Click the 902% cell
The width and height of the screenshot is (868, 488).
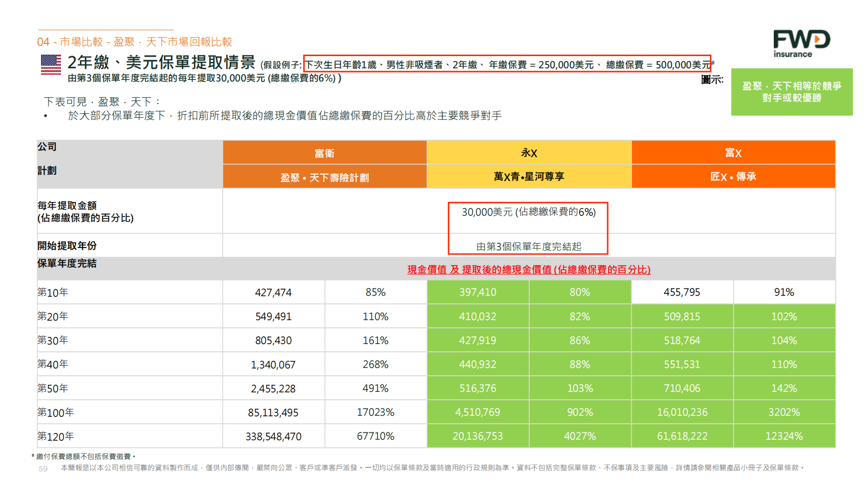click(580, 412)
